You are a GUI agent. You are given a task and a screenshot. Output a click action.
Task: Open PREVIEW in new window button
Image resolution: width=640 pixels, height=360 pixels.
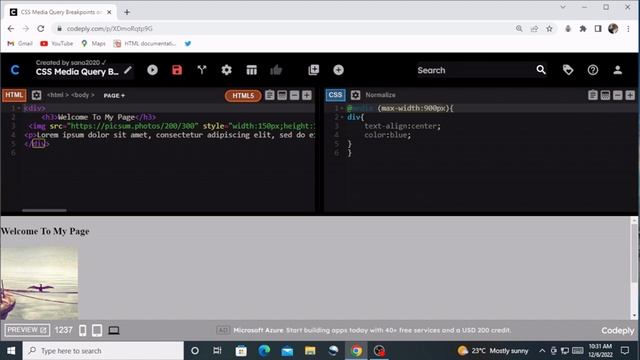(x=27, y=330)
